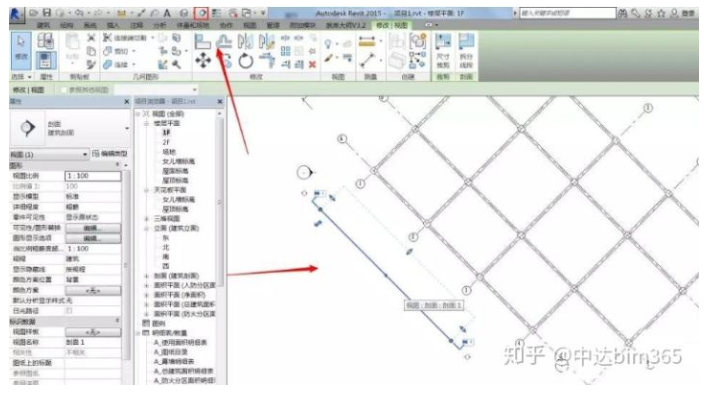Open the Cut geometry dropdown arrow
The width and height of the screenshot is (704, 396).
[134, 51]
